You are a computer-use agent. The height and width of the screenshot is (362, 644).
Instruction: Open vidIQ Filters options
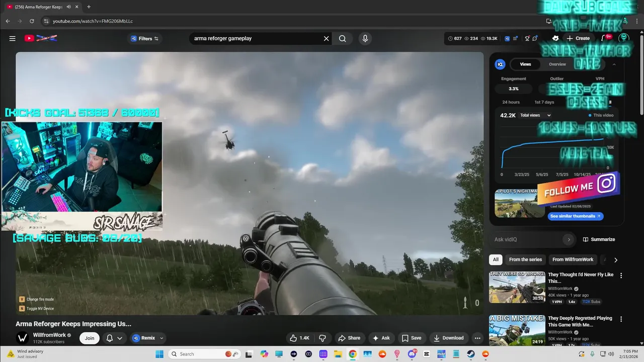pos(145,38)
